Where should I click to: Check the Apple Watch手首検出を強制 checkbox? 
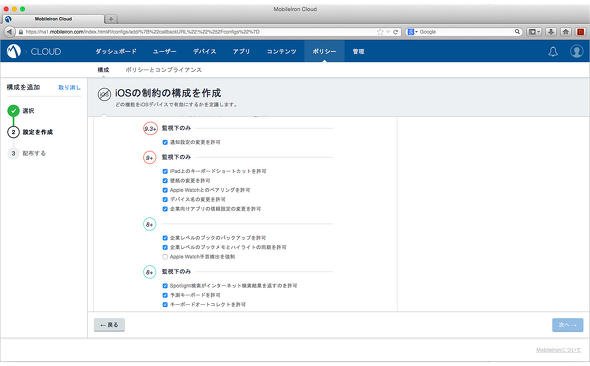click(x=165, y=257)
